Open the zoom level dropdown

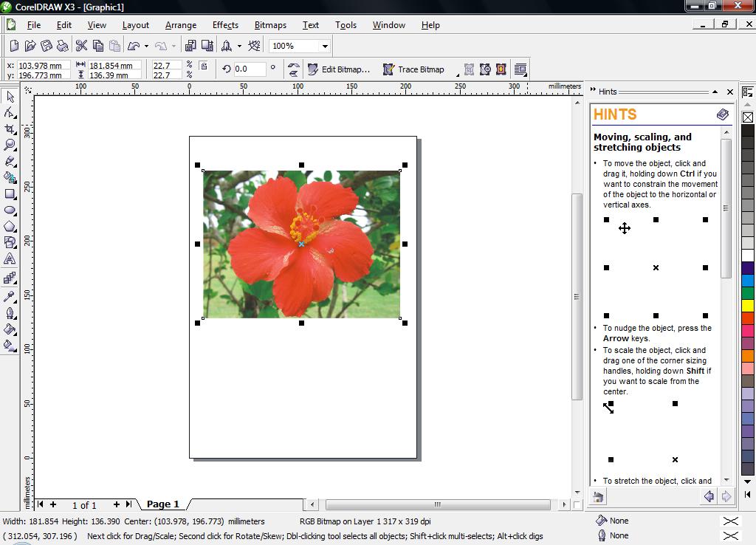point(324,46)
